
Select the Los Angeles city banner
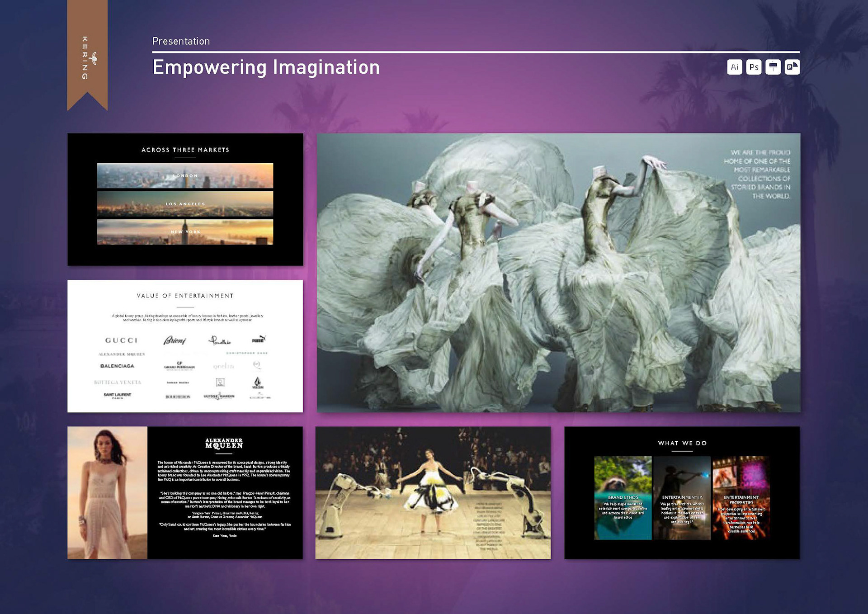tap(185, 203)
